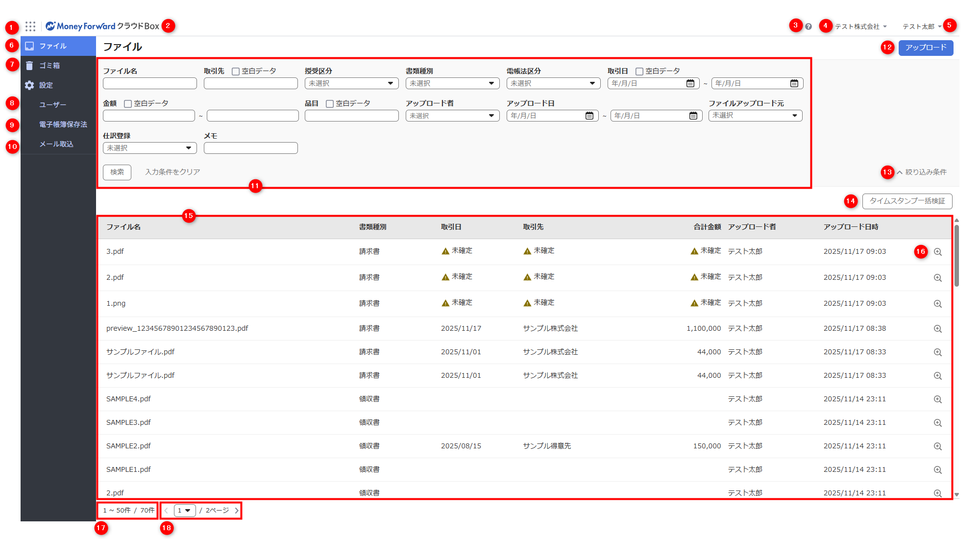
Task: Open the 書類種別 dropdown
Action: tap(452, 83)
